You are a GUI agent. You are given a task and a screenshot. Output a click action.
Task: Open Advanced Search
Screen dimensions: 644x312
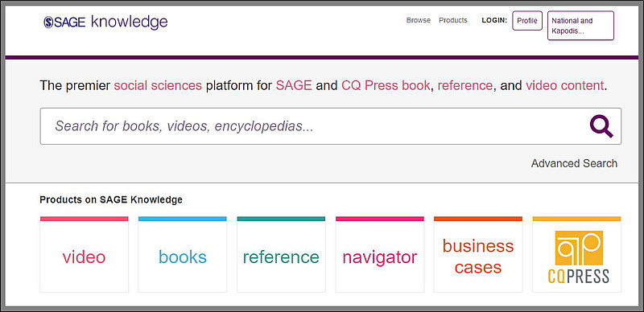[574, 163]
